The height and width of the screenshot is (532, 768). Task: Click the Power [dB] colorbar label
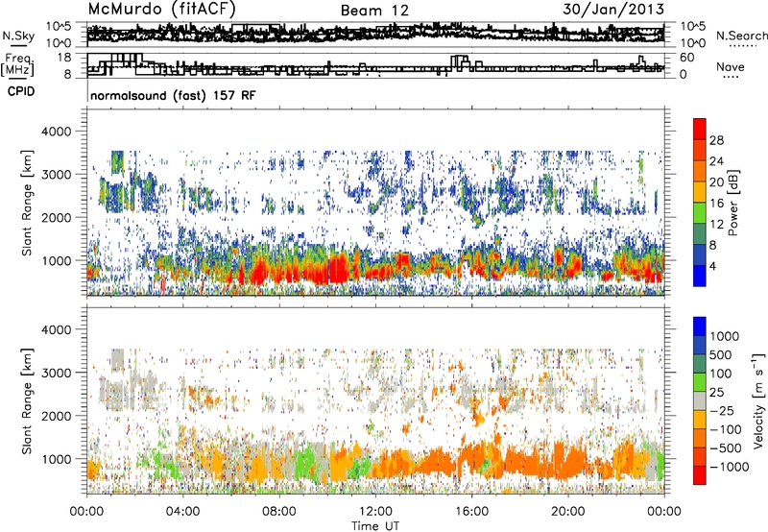(x=732, y=203)
